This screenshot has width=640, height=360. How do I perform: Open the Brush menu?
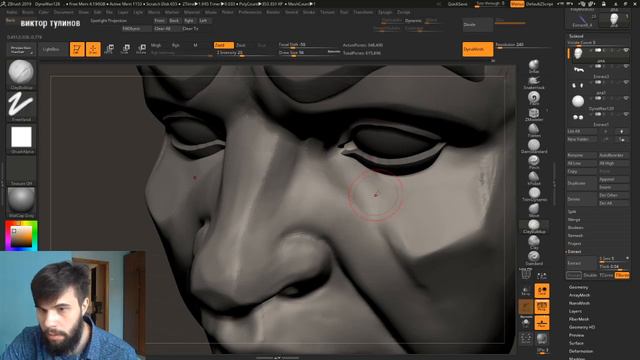(28, 12)
